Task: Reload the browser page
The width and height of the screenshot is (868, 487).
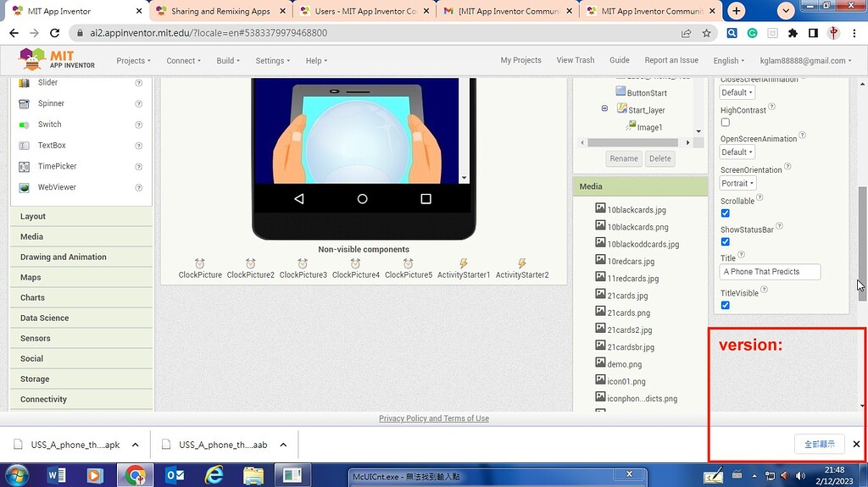Action: (55, 33)
